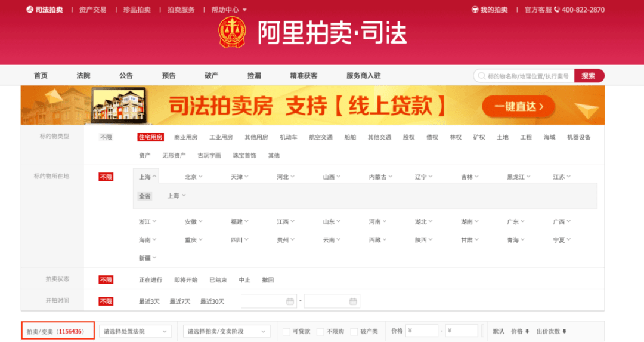
Task: Open the 请选择拍卖/变卖阶段 dropdown
Action: (227, 331)
